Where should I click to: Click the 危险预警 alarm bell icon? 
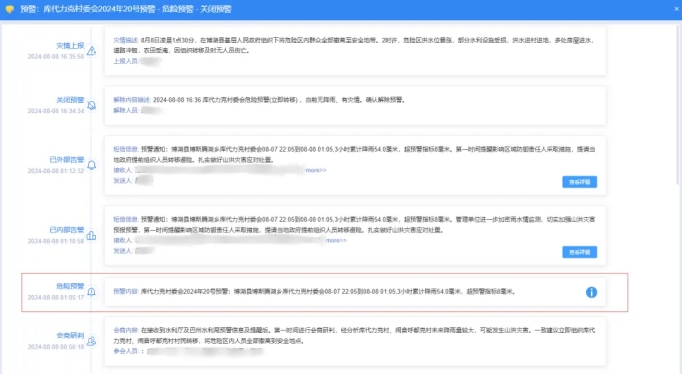[x=91, y=292]
